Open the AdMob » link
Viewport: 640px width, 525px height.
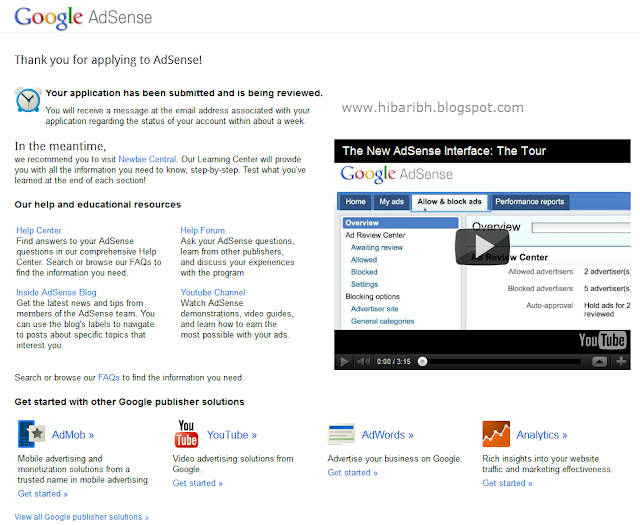[x=73, y=435]
